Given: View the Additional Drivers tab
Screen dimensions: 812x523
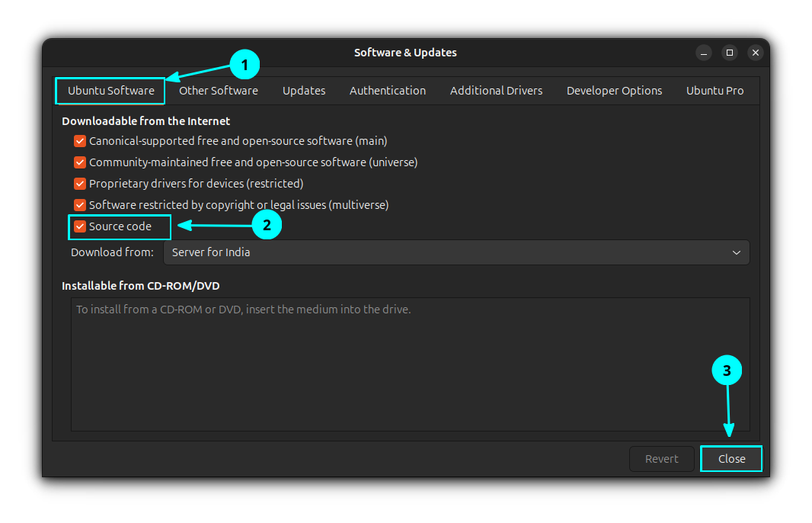Looking at the screenshot, I should pos(496,90).
